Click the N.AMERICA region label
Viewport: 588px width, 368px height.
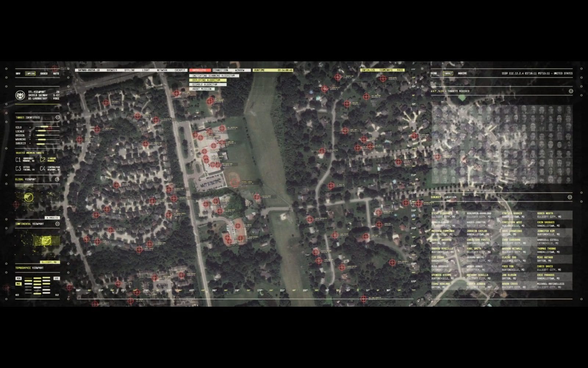coord(52,218)
